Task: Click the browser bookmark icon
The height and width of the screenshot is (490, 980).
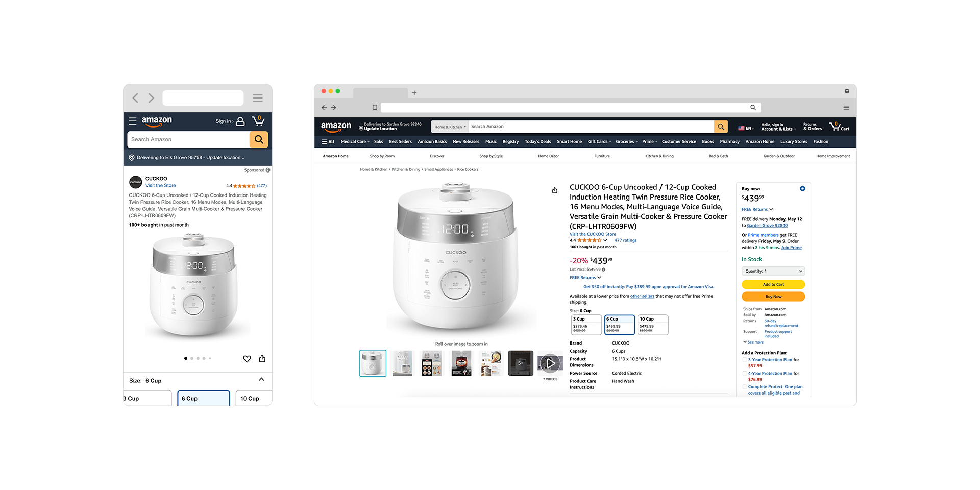Action: pos(375,108)
